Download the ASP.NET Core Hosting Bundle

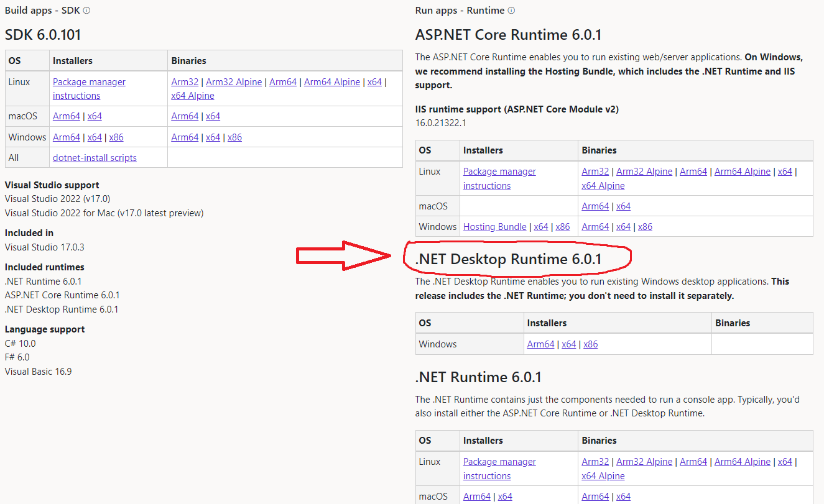pos(495,227)
